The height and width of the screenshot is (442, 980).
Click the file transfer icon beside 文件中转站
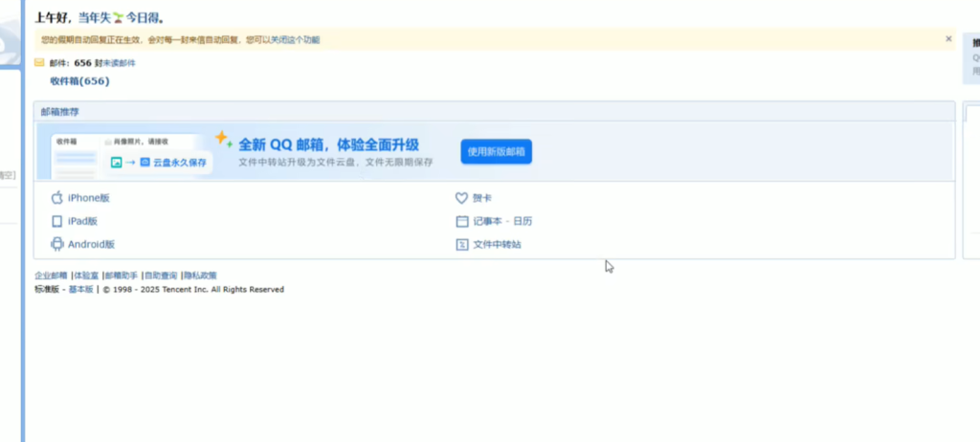462,245
